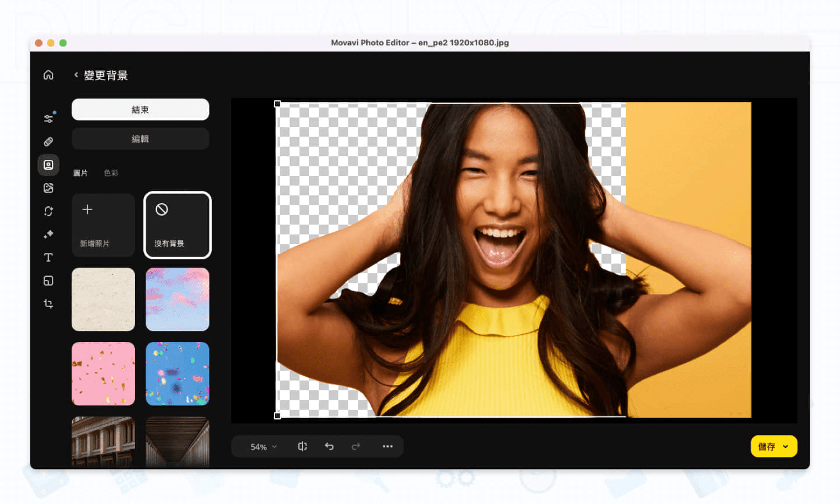Select the AI magic enhance sidebar icon
Screen dimensions: 840x504
point(48,234)
